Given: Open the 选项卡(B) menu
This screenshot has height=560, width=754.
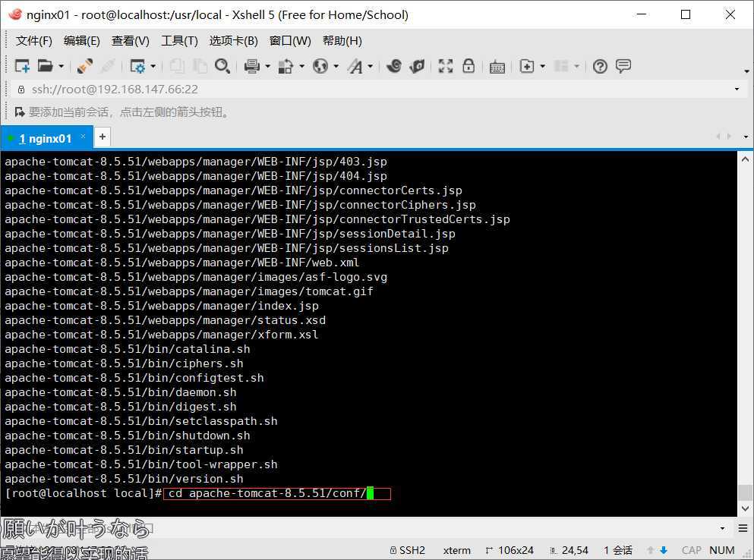Looking at the screenshot, I should coord(234,41).
